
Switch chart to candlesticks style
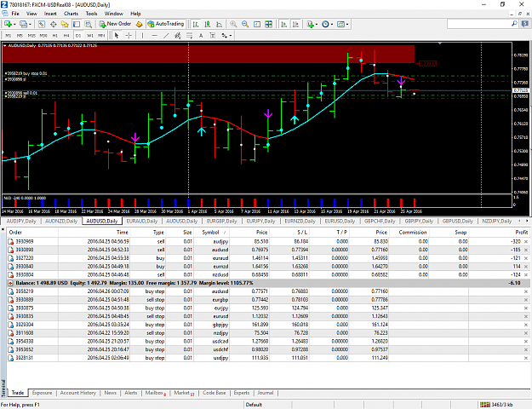tap(208, 24)
